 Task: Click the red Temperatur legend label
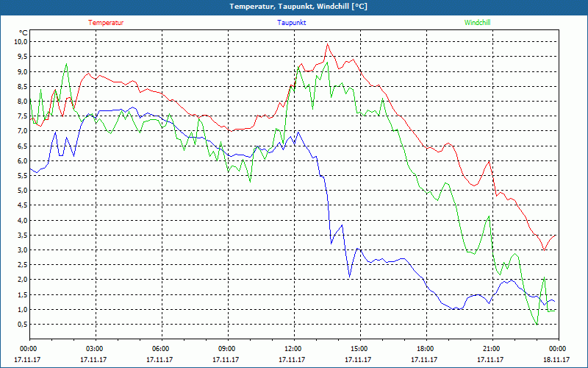[x=106, y=23]
